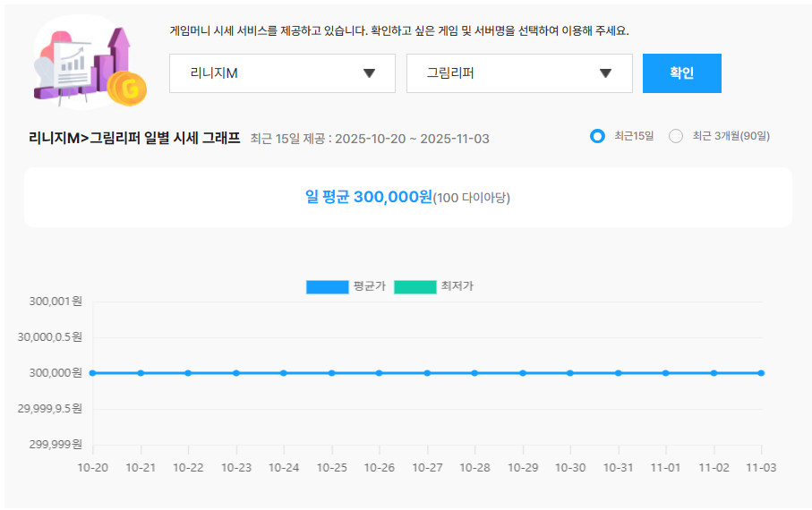
Task: Click the data point for 10-22
Action: (x=188, y=373)
